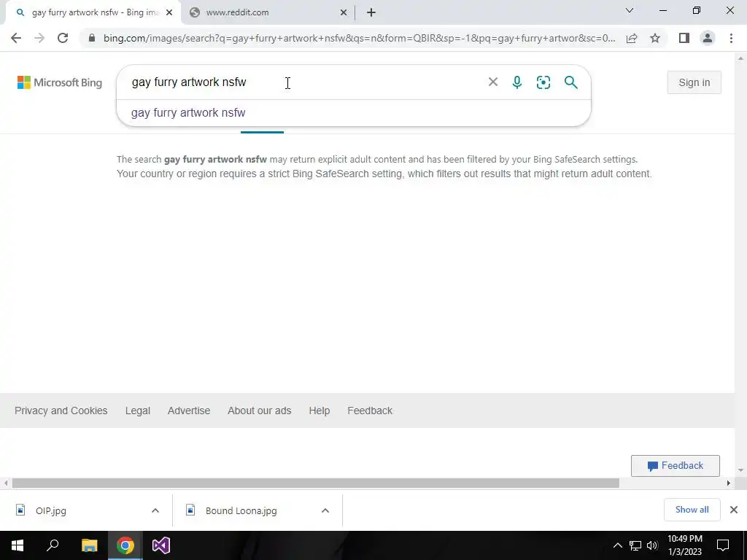The height and width of the screenshot is (560, 747).
Task: Click the scrollbar right arrow
Action: click(x=728, y=483)
